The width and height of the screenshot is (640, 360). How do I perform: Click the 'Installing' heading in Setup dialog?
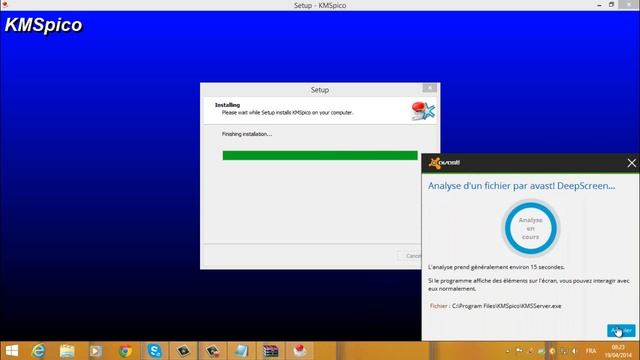227,105
